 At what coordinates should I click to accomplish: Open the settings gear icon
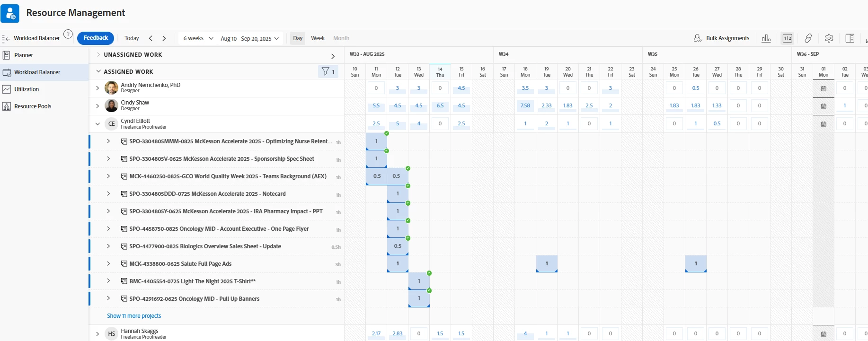[x=829, y=38]
